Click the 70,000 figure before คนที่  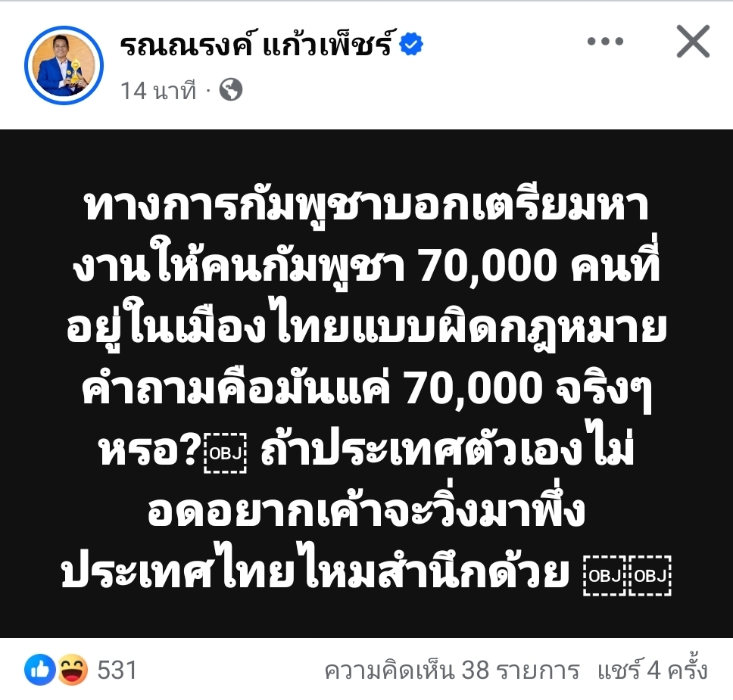tap(488, 266)
